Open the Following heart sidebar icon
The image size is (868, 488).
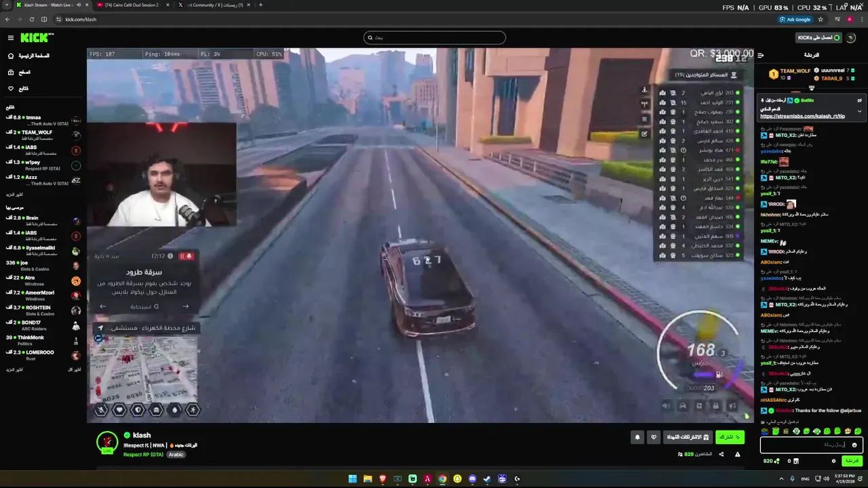pos(11,88)
